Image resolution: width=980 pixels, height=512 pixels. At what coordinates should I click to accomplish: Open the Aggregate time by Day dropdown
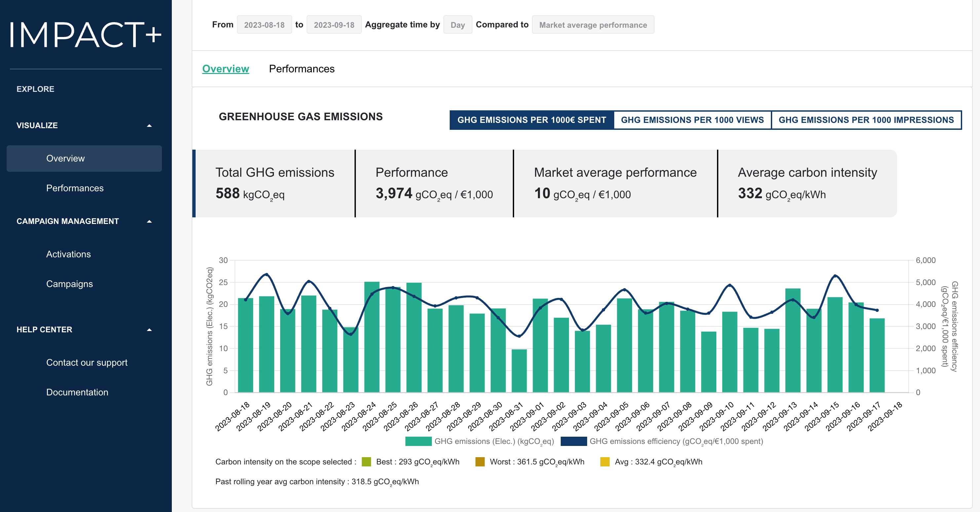457,25
